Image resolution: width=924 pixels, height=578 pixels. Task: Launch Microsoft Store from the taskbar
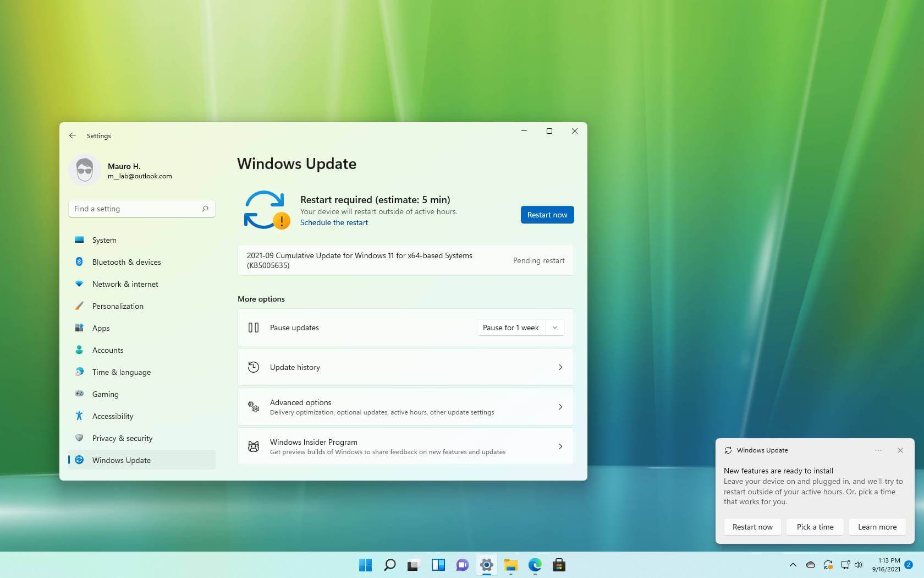(x=559, y=565)
